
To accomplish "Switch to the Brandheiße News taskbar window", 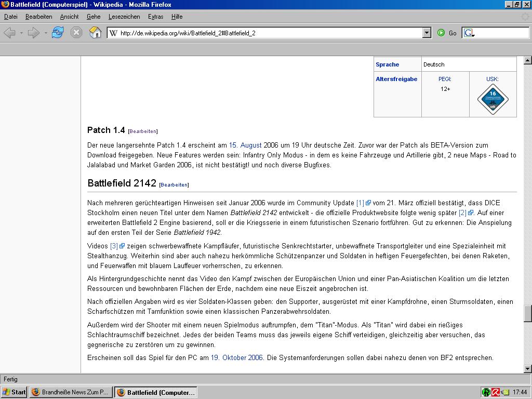I will pyautogui.click(x=71, y=392).
